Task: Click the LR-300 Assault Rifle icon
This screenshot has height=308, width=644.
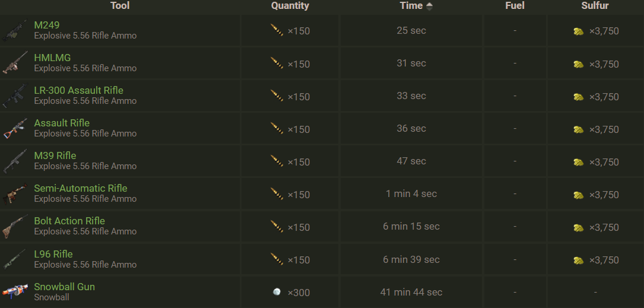Action: pyautogui.click(x=14, y=96)
